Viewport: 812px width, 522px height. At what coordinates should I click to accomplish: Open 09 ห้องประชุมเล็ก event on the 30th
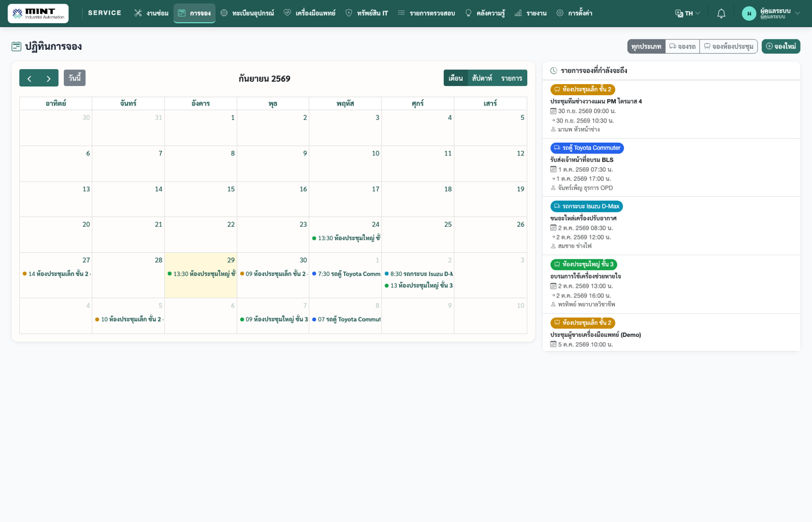(x=273, y=274)
